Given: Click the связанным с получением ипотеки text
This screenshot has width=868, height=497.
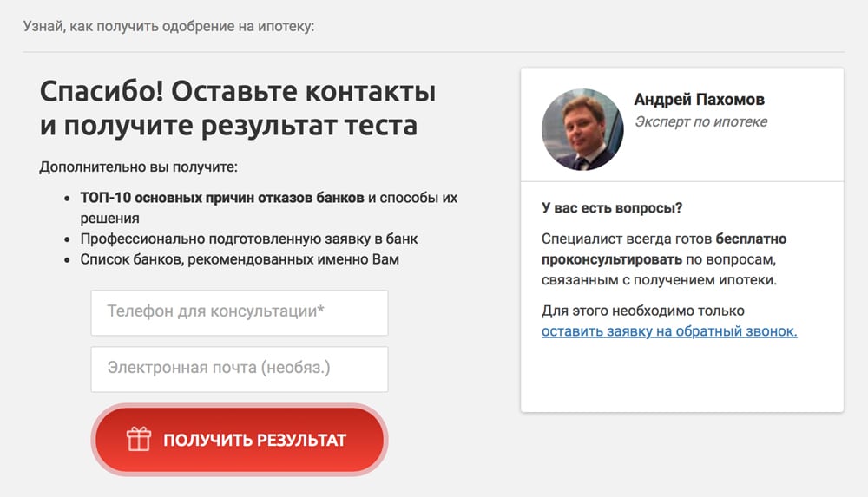Looking at the screenshot, I should click(658, 279).
